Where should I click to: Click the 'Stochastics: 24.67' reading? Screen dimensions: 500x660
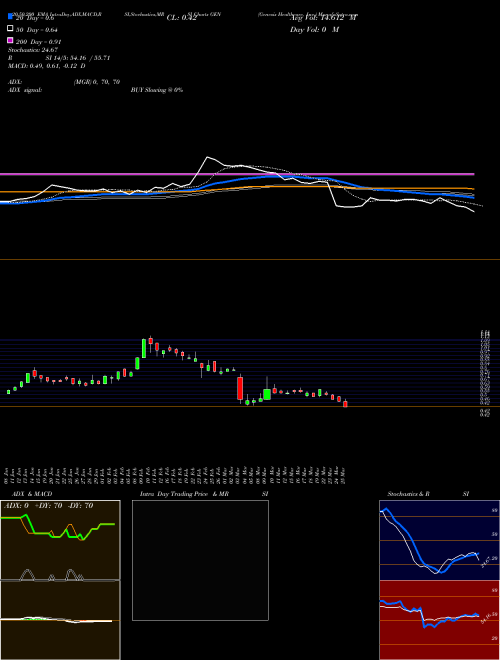[33, 50]
